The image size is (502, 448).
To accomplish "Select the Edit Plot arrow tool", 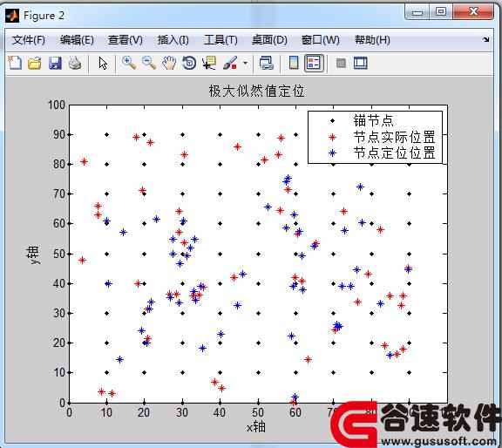I will 103,63.
